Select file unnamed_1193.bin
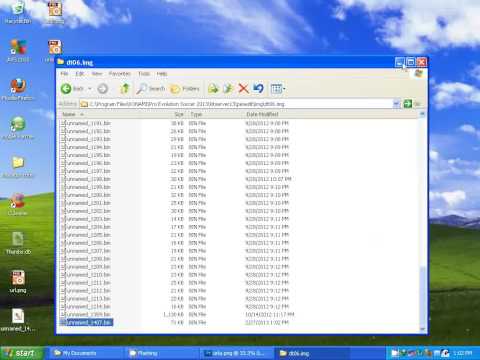This screenshot has width=480, height=360. tap(86, 139)
